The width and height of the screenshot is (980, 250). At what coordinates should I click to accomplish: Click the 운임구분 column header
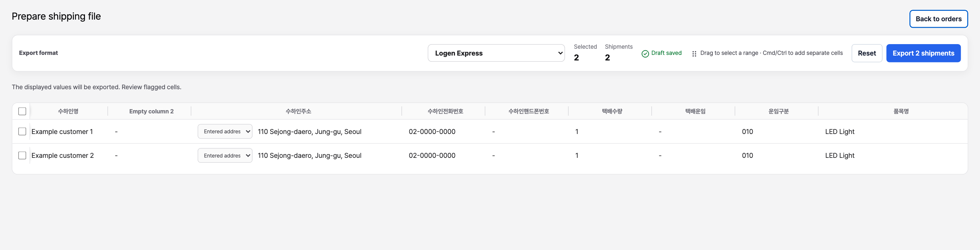coord(778,111)
